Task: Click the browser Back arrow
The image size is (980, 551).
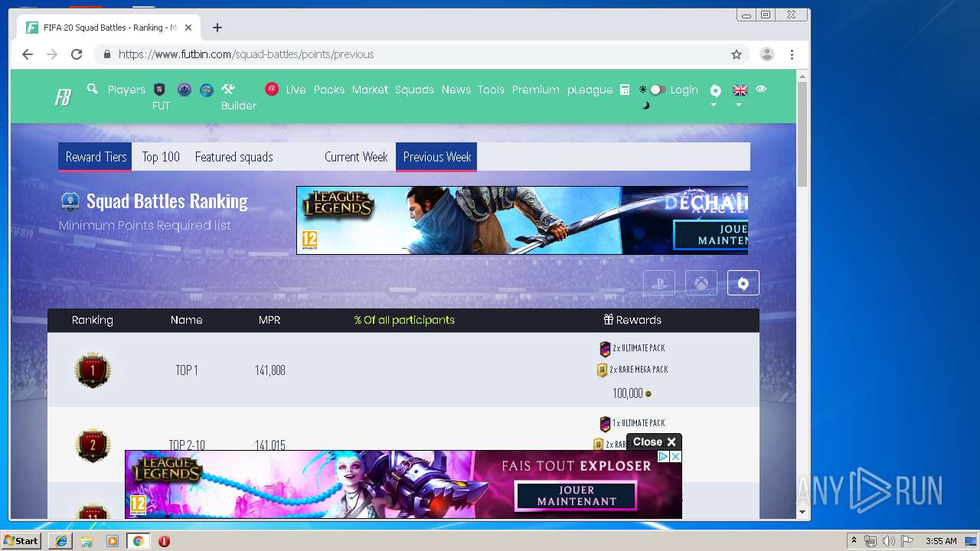Action: [x=28, y=54]
